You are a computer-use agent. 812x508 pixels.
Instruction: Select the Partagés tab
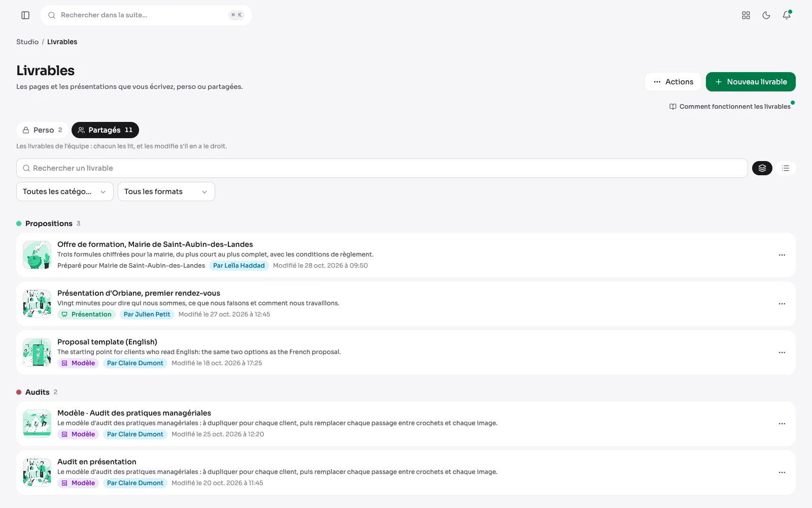[105, 130]
